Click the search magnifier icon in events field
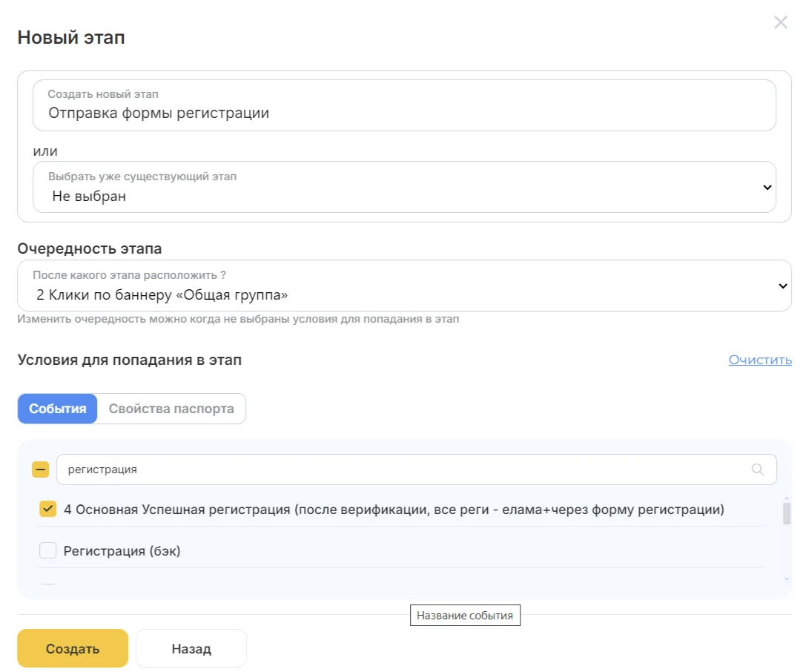The height and width of the screenshot is (672, 806). point(757,469)
